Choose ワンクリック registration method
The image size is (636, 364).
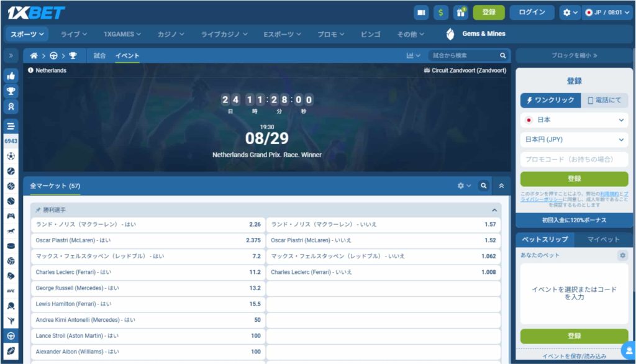point(551,100)
